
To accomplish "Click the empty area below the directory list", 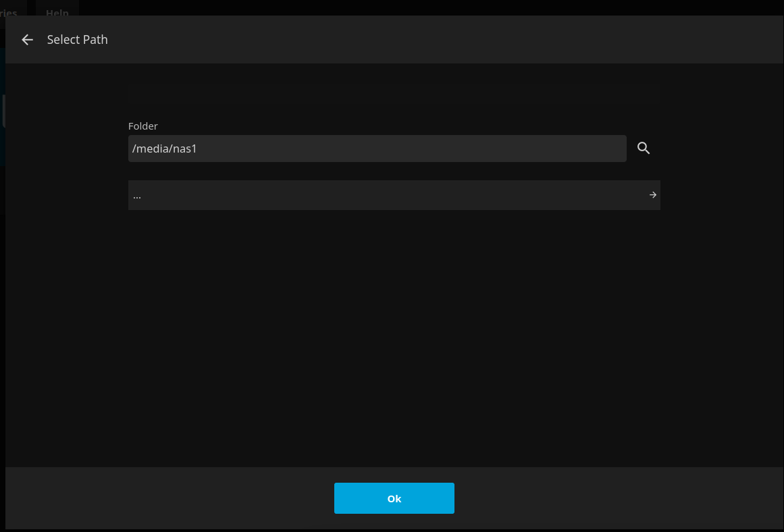I will click(x=393, y=338).
